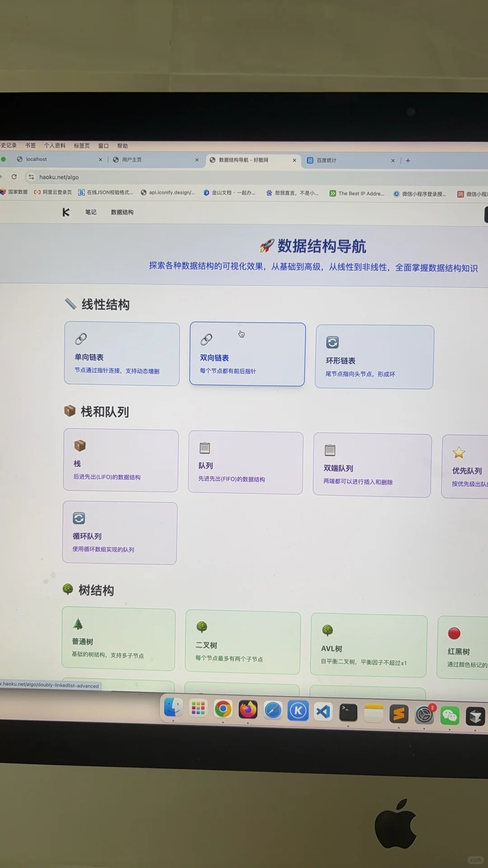
Task: Switch to the 百度统计 tab
Action: (x=350, y=160)
